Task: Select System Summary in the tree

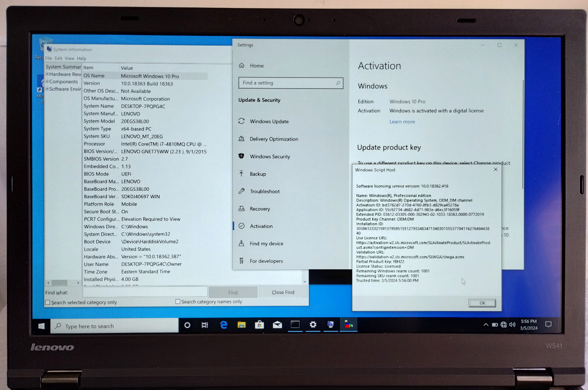Action: click(63, 67)
